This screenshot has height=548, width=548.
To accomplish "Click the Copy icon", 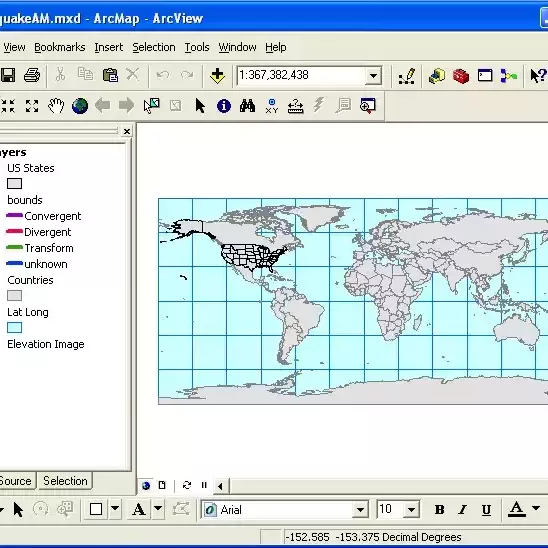I will point(85,74).
